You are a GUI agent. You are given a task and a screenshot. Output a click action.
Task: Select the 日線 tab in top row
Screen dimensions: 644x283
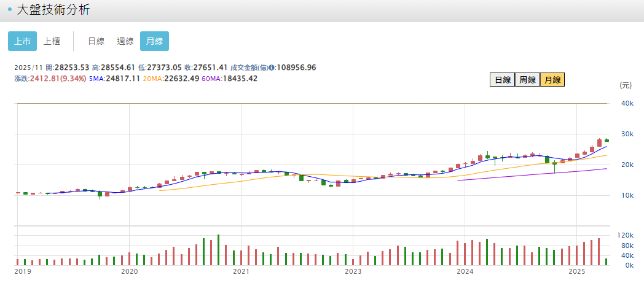(x=96, y=41)
